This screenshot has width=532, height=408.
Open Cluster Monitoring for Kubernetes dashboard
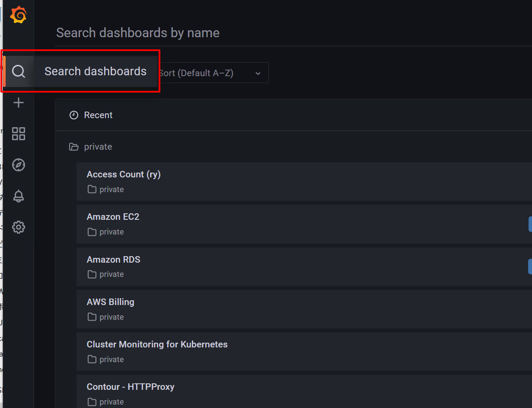point(157,344)
